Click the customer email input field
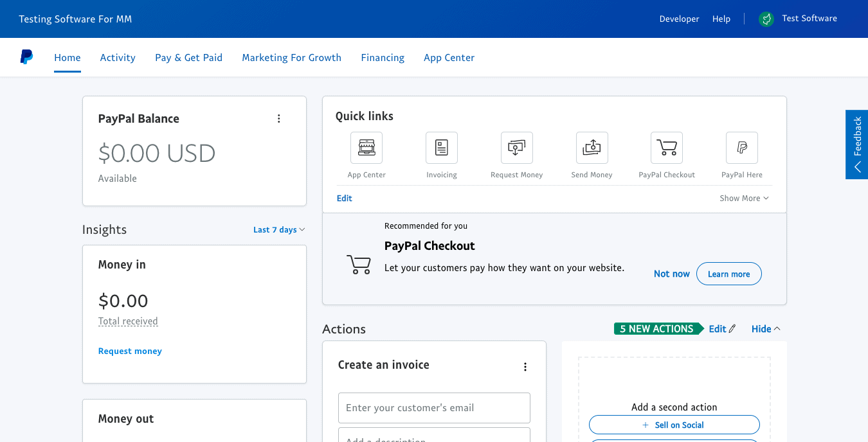868x442 pixels. (434, 407)
